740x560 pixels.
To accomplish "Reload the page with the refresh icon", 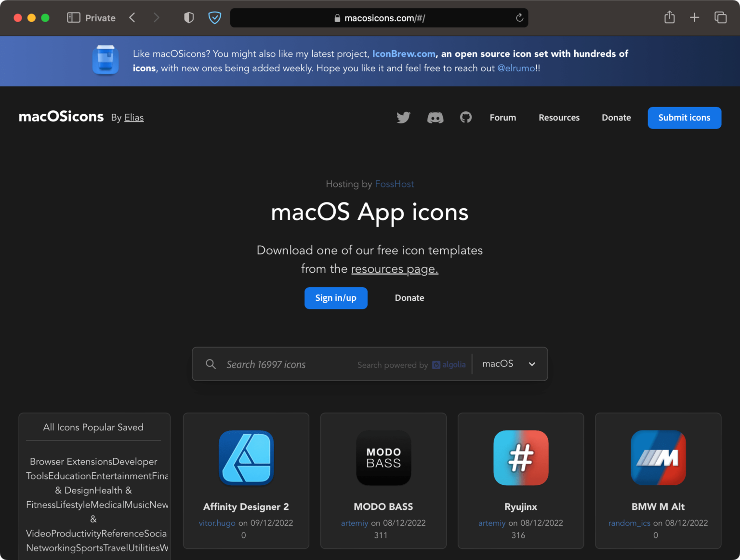I will tap(519, 18).
